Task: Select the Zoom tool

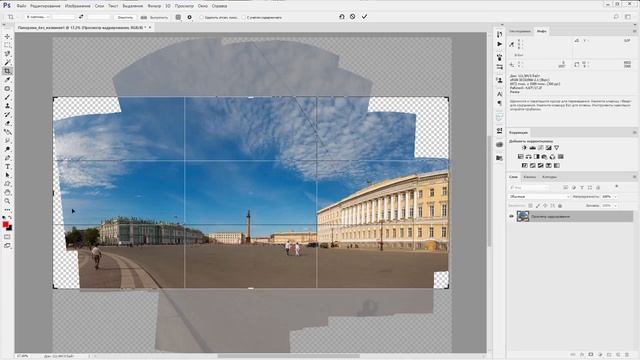Action: (x=7, y=201)
